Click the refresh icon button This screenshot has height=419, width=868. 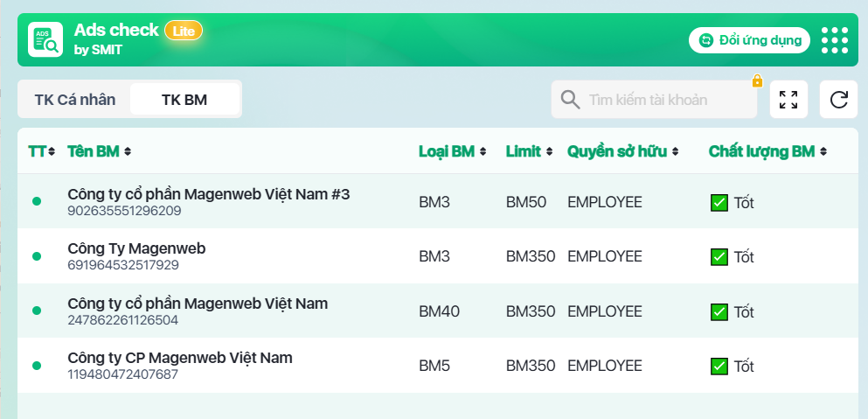(x=838, y=100)
